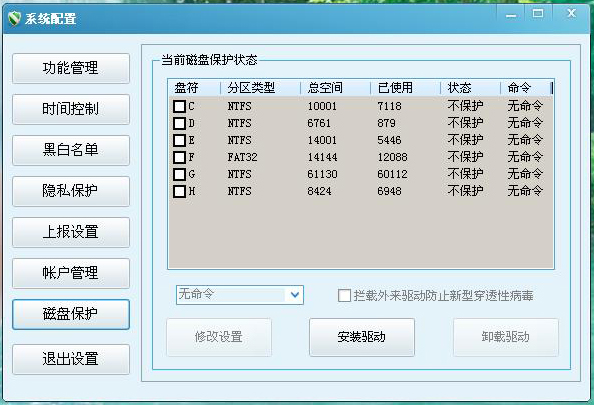Close the 系统配置 window
594x405 pixels.
tap(571, 14)
